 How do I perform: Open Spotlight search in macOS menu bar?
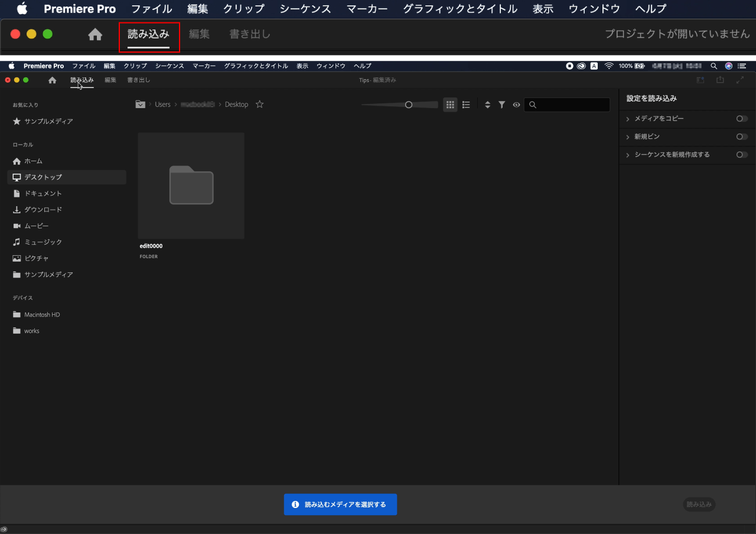[714, 66]
